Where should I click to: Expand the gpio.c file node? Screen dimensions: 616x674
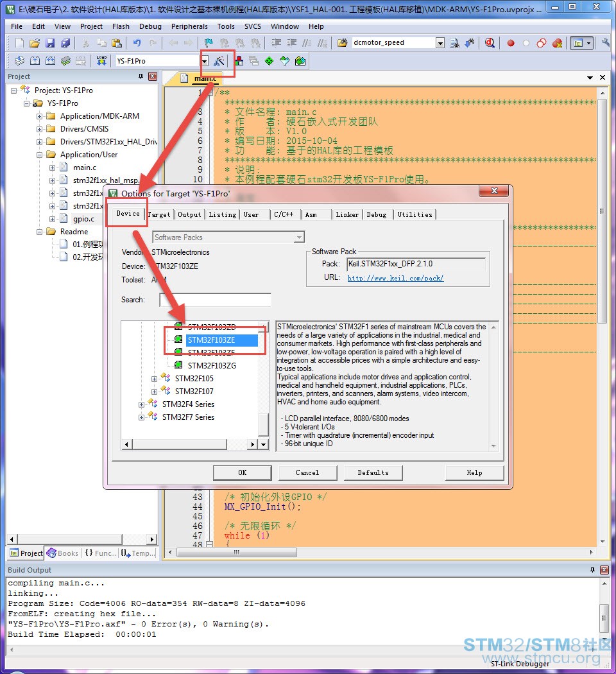[53, 219]
